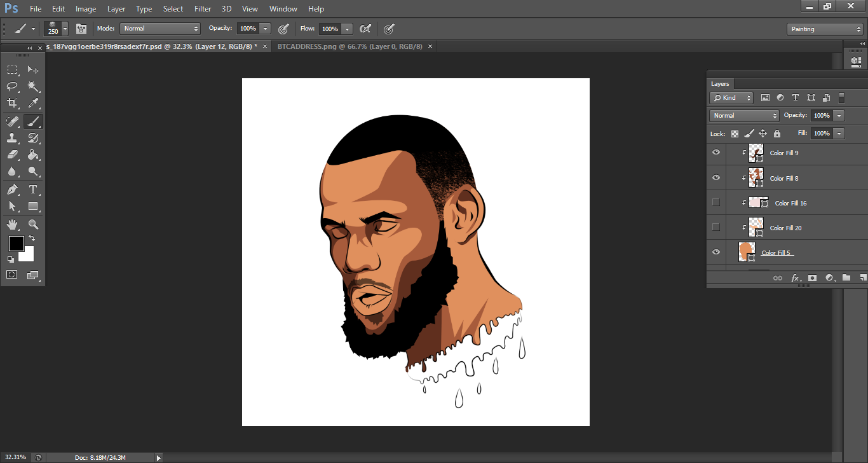
Task: Open the File menu
Action: tap(36, 9)
